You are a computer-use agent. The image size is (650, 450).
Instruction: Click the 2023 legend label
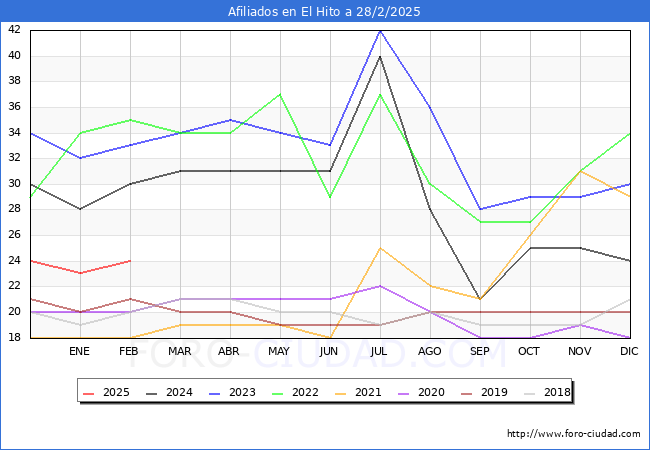(x=242, y=392)
